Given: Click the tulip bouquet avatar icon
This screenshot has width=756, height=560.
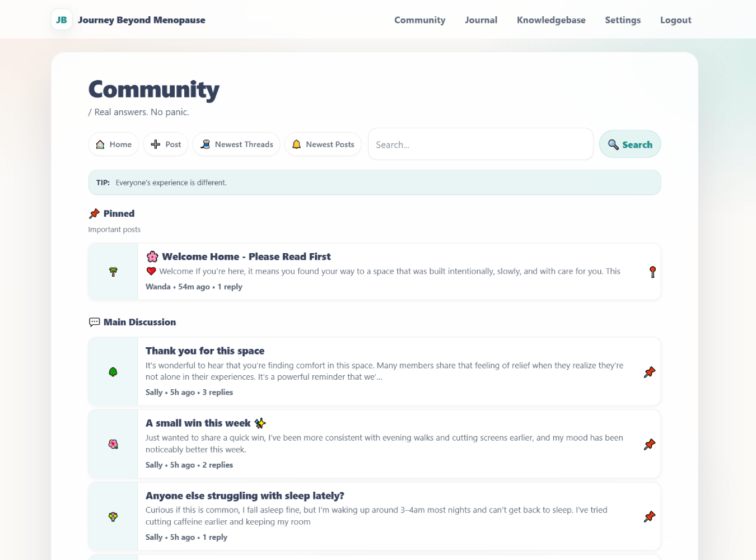Looking at the screenshot, I should (113, 516).
